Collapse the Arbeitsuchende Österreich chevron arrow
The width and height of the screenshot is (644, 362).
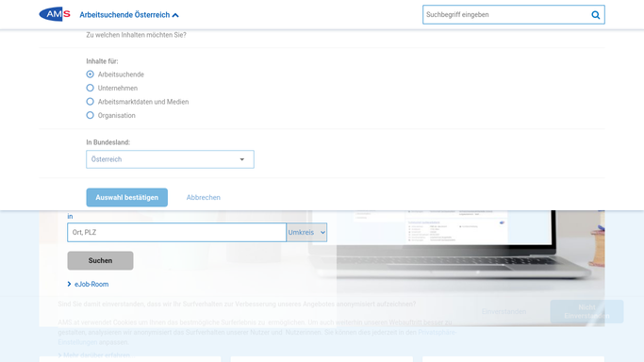point(175,15)
